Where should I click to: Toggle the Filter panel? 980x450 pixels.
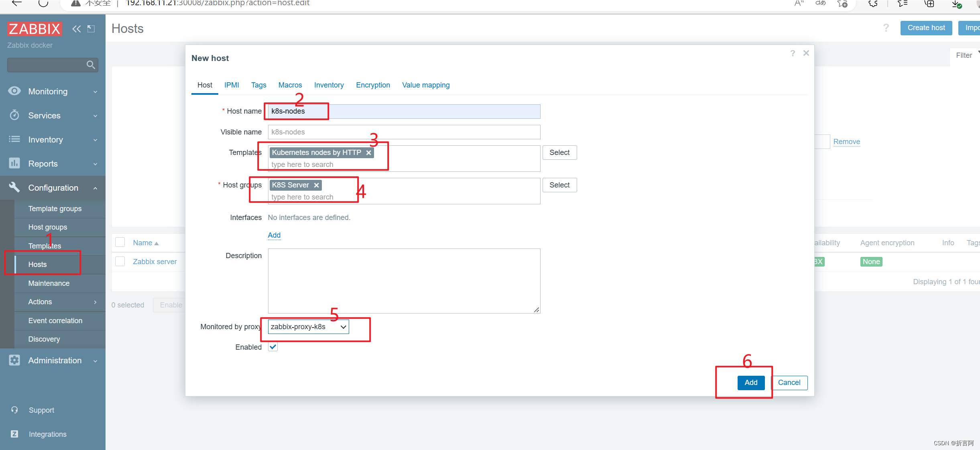[x=964, y=55]
